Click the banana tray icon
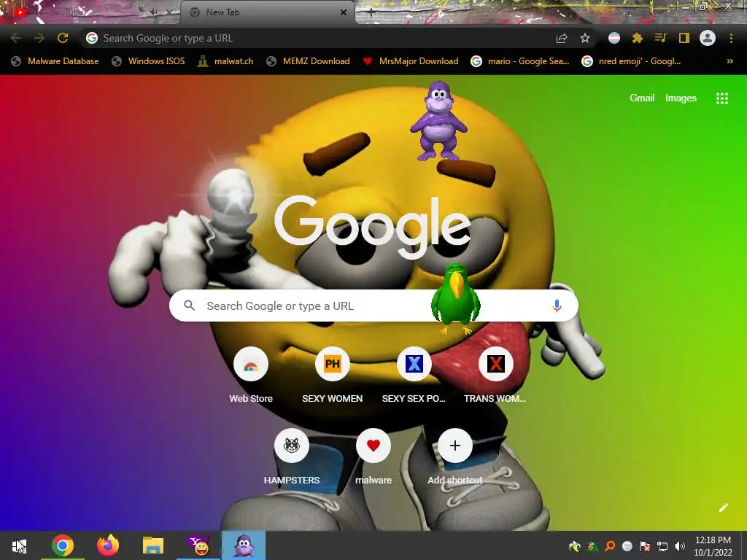This screenshot has height=560, width=747. [575, 546]
